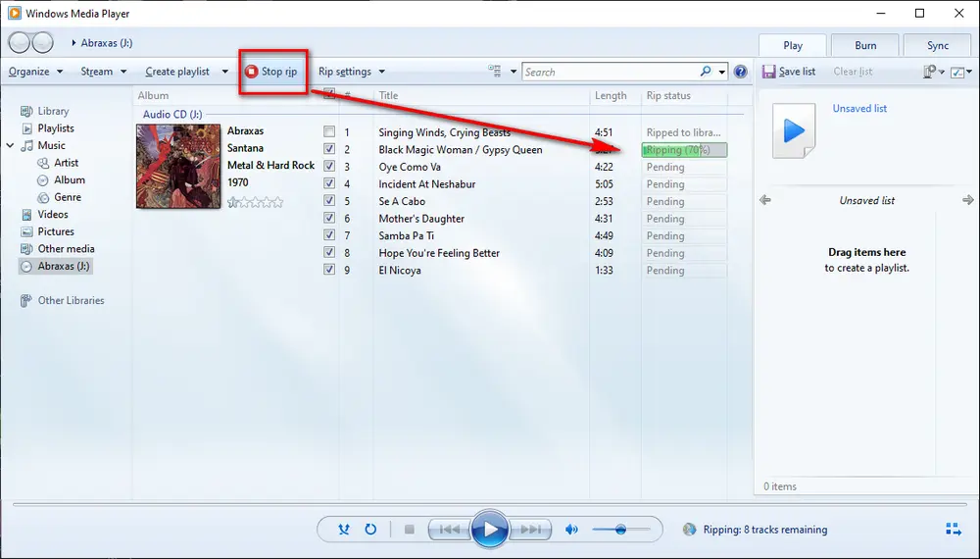Click the Stop rip button

click(271, 72)
